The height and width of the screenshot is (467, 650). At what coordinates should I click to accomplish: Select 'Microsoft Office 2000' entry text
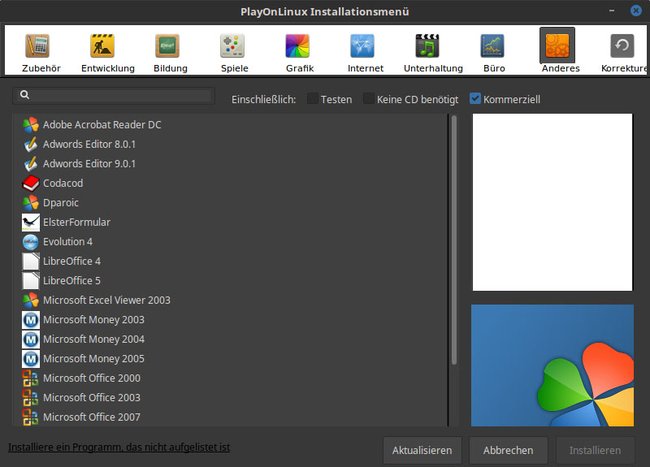click(x=92, y=378)
